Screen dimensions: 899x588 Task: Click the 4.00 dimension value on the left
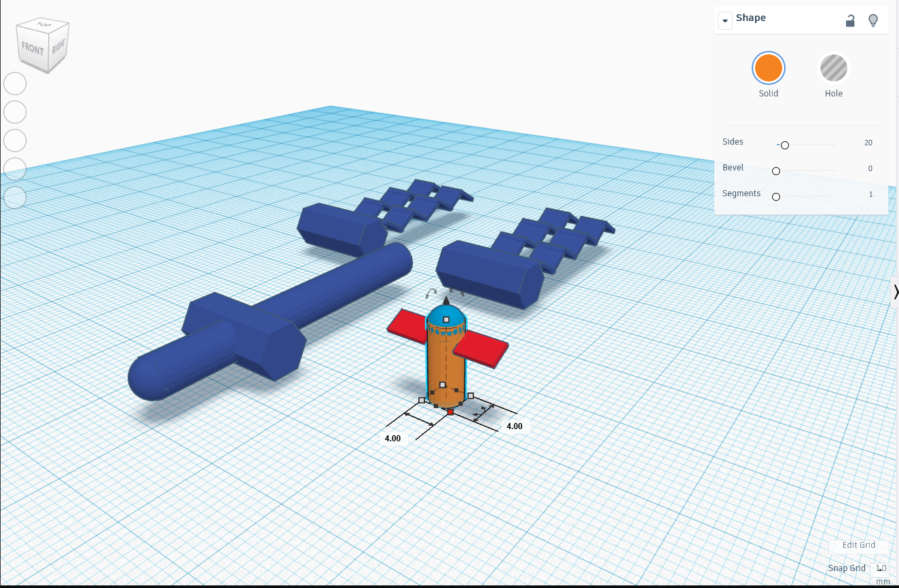(x=392, y=438)
